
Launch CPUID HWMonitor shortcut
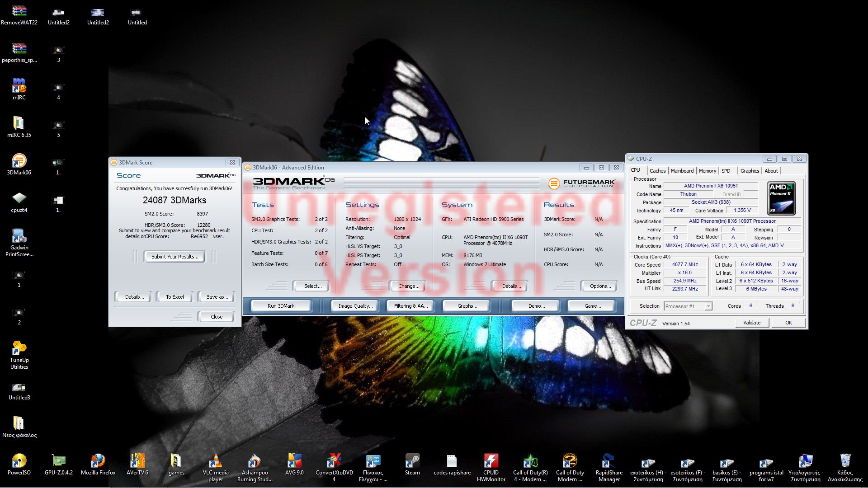pos(491,468)
